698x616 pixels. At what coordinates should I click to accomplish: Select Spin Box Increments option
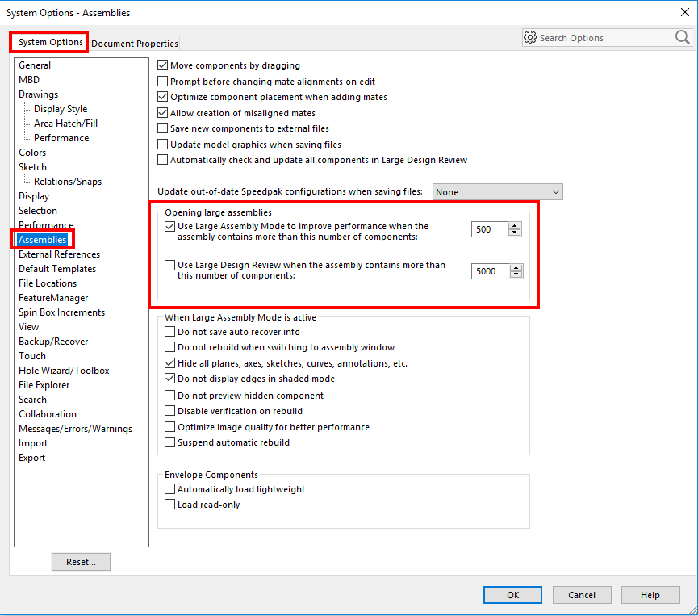point(62,312)
